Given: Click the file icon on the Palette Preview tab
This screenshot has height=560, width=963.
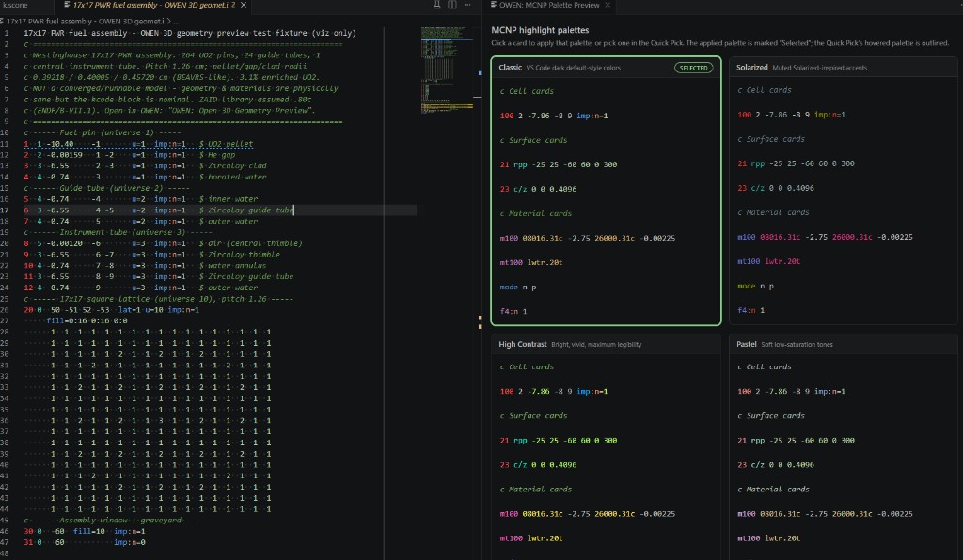Looking at the screenshot, I should pyautogui.click(x=493, y=5).
